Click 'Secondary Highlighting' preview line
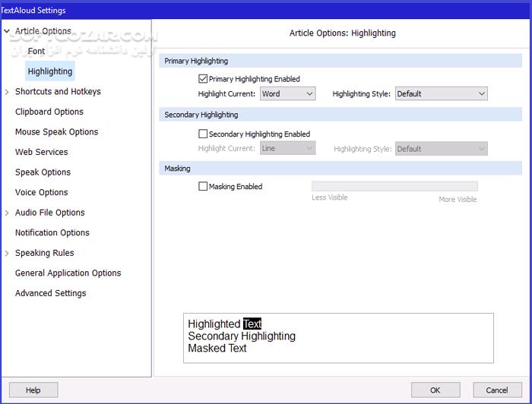The width and height of the screenshot is (532, 404). pyautogui.click(x=242, y=336)
